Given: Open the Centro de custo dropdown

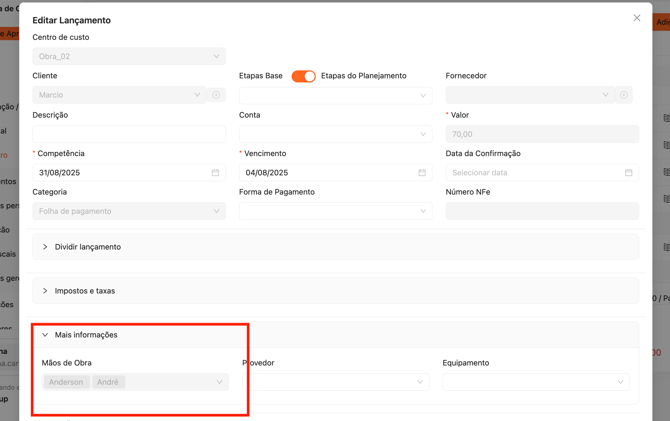Looking at the screenshot, I should coord(128,57).
